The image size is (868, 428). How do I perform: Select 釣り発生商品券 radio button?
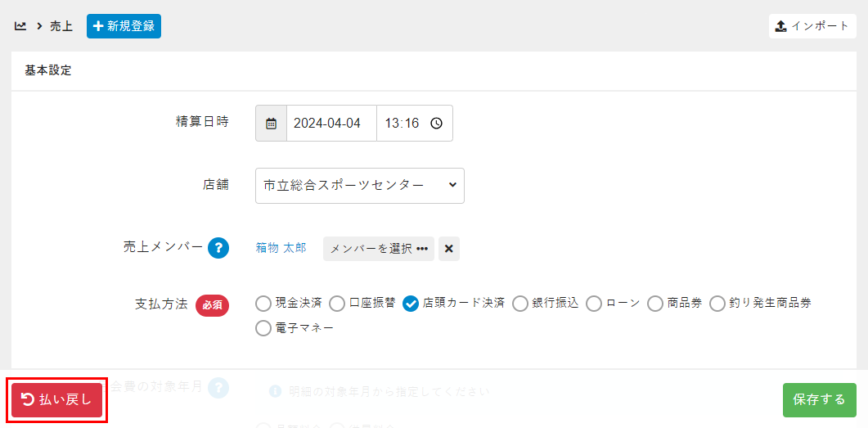coord(717,304)
